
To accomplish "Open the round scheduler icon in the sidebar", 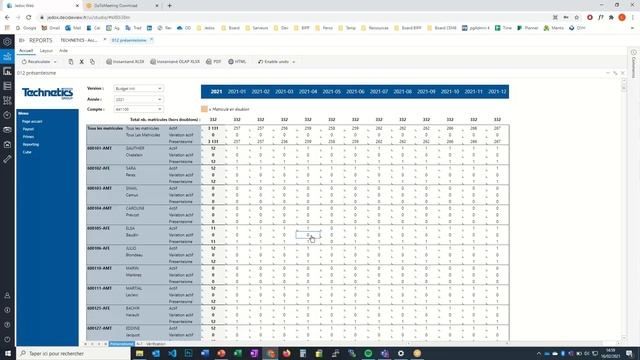I will tap(7, 115).
